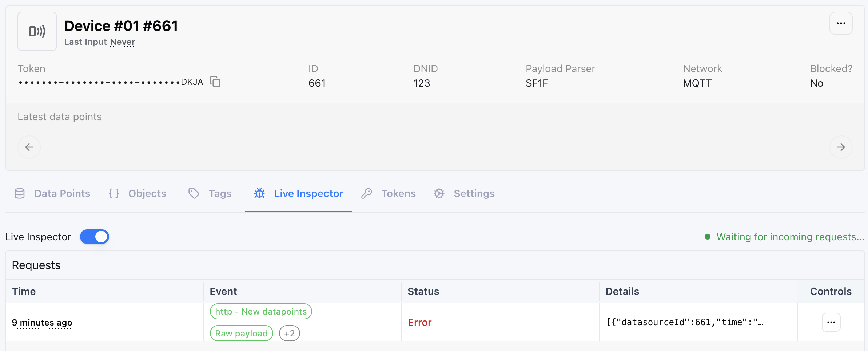Screen dimensions: 868x351
Task: Click the truncated datasourceId JSON details text
Action: click(x=685, y=322)
